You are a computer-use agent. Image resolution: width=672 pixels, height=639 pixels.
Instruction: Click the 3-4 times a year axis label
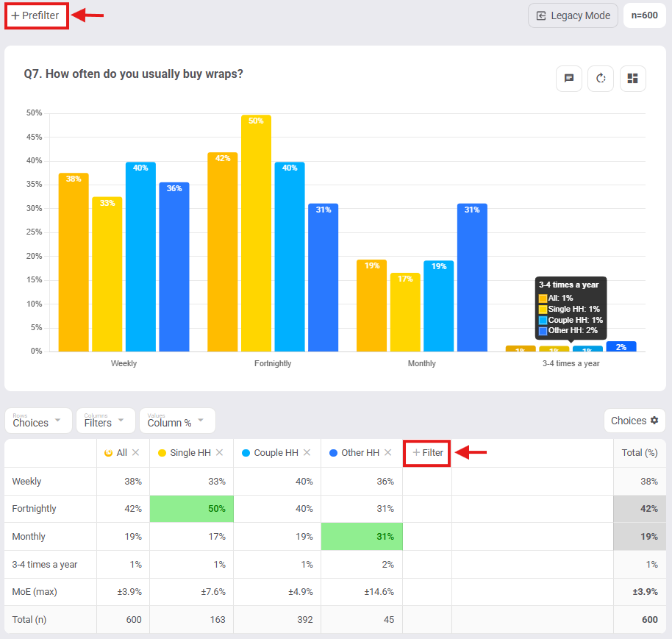point(571,363)
